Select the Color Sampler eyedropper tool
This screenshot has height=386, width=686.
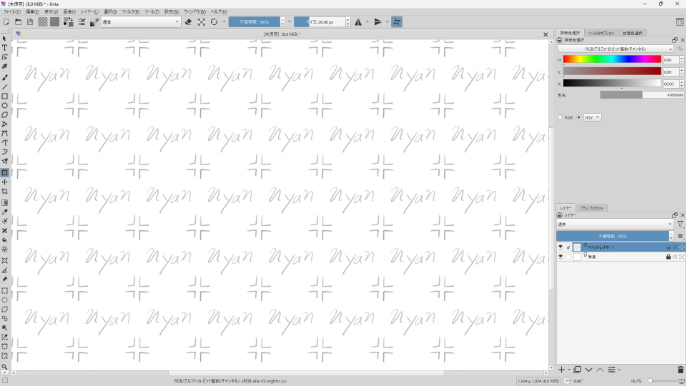pos(4,212)
